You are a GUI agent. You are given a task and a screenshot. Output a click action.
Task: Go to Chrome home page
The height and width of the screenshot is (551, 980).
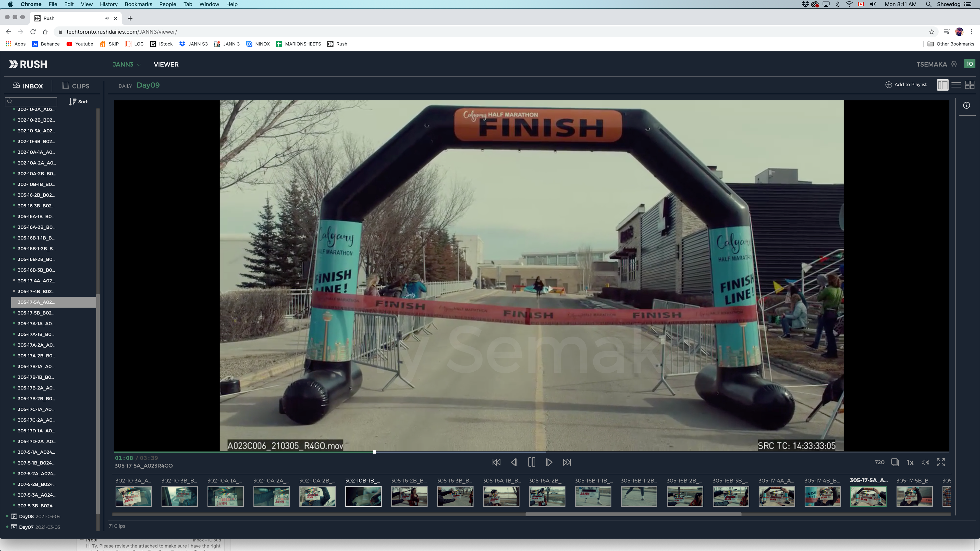click(45, 32)
